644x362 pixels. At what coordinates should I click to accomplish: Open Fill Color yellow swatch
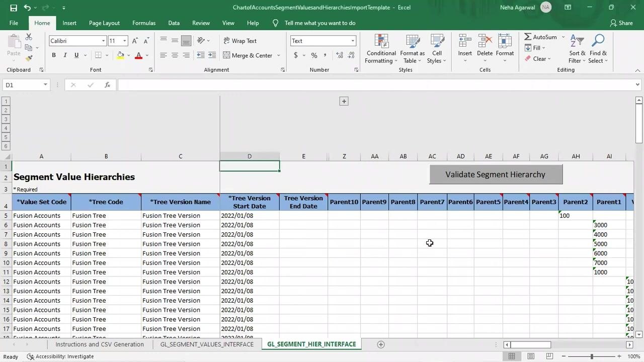(121, 55)
